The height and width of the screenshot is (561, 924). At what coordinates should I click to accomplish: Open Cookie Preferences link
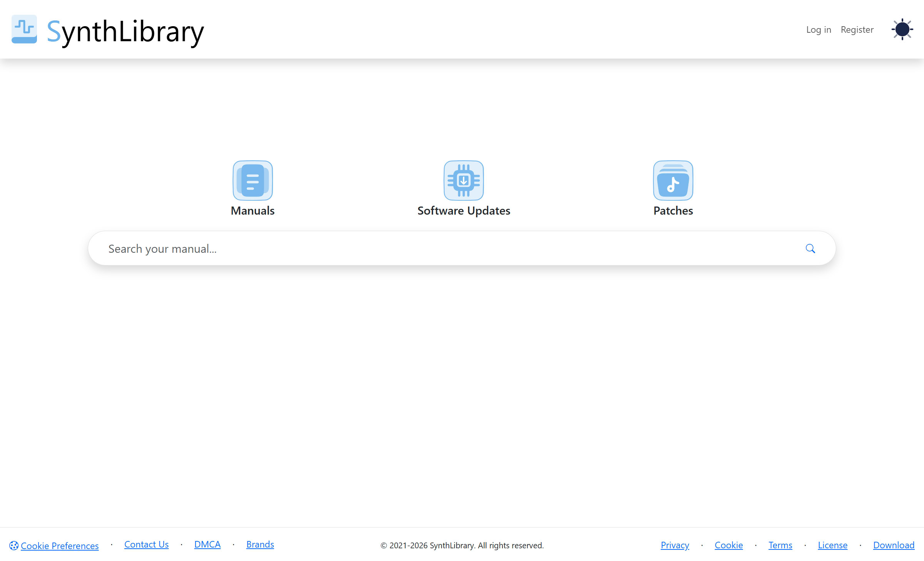pyautogui.click(x=60, y=546)
